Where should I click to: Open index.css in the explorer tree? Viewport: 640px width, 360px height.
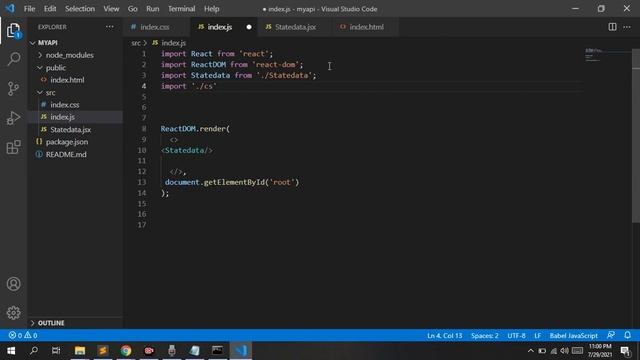click(64, 105)
